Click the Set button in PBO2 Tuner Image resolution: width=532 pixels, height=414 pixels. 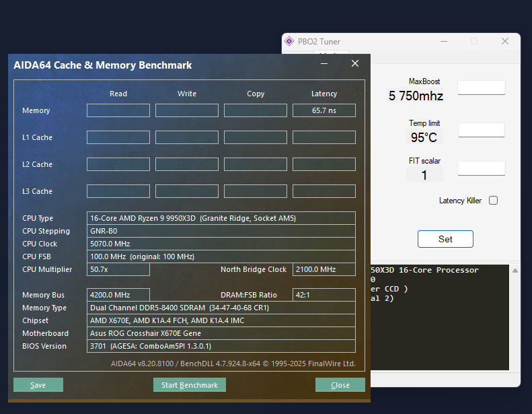coord(445,239)
